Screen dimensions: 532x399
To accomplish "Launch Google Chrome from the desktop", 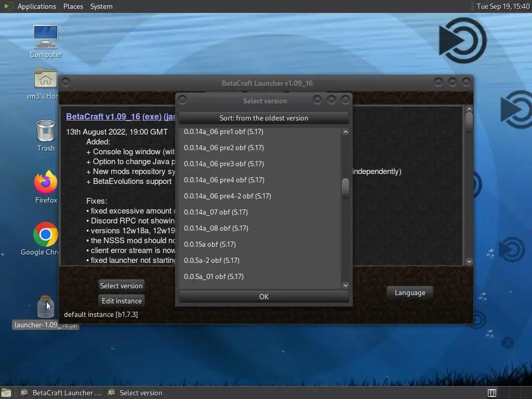I will click(x=46, y=234).
